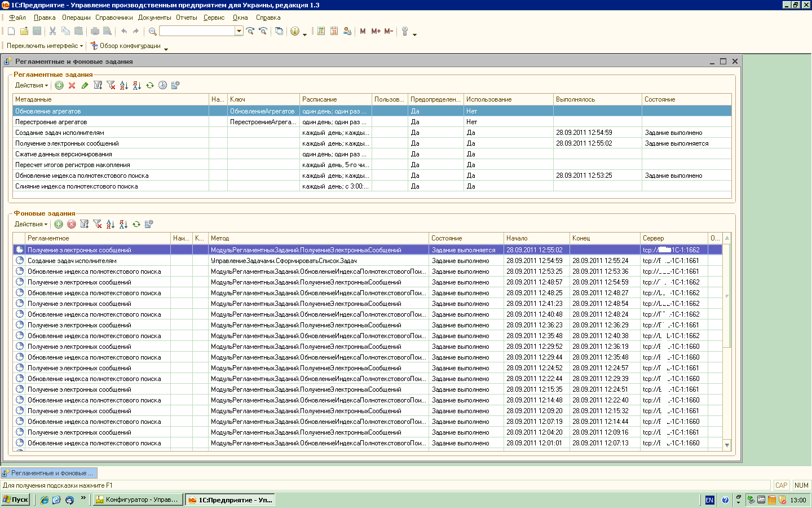Open the Отчеты menu
The width and height of the screenshot is (812, 508).
(187, 17)
